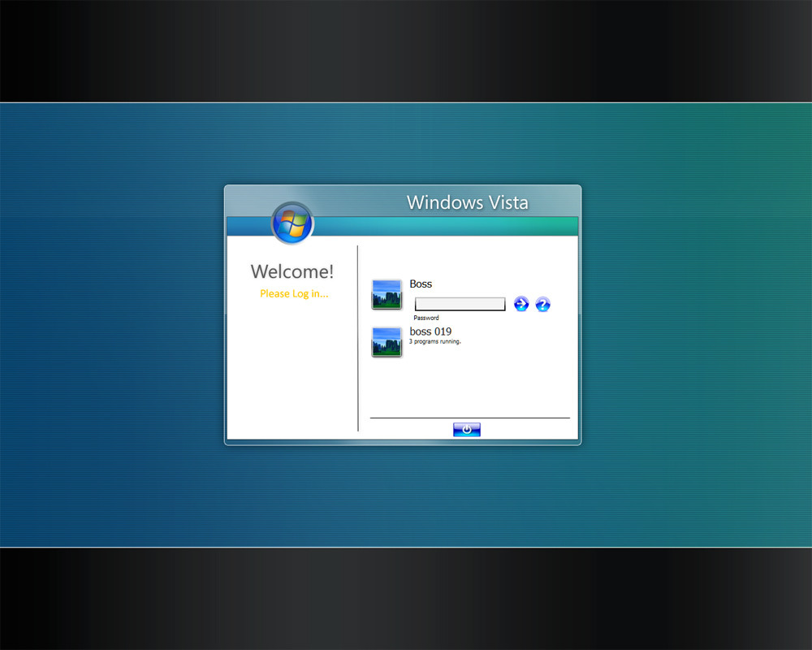The width and height of the screenshot is (812, 650).
Task: Click the Windows Vista title text
Action: tap(468, 202)
